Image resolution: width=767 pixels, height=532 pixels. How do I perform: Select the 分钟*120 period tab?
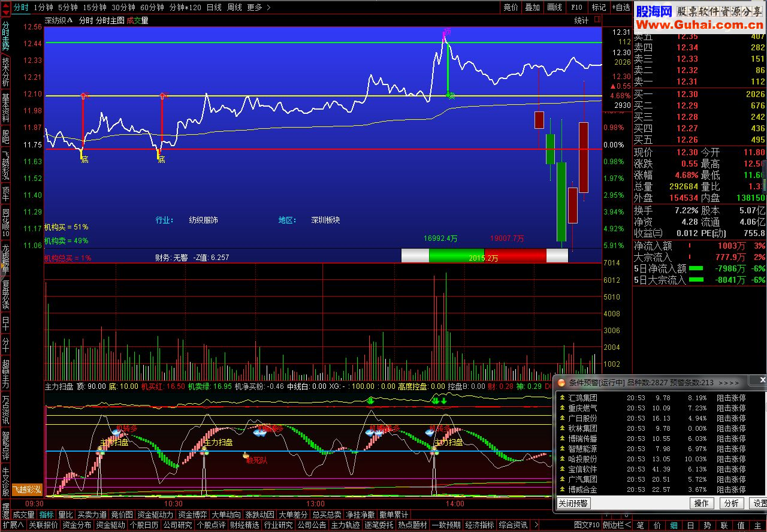[x=185, y=7]
